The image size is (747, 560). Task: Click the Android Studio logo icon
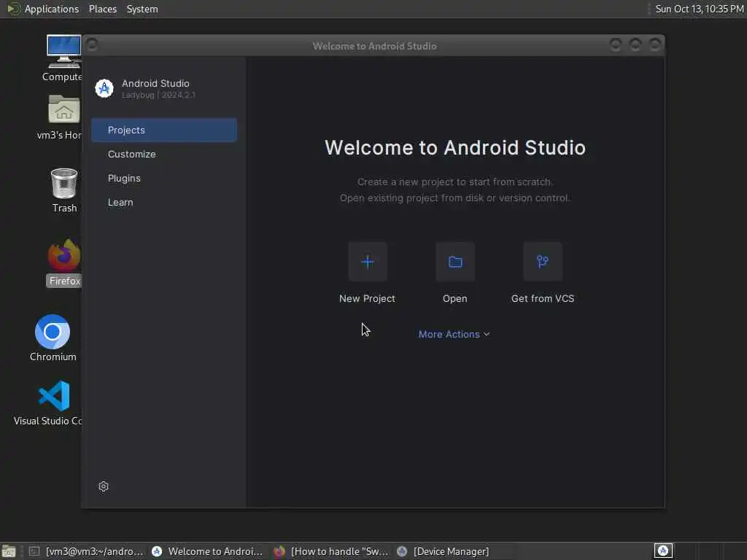(104, 88)
